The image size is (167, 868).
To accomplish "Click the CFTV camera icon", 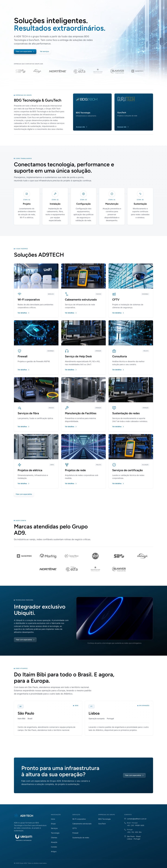I will pos(114,294).
